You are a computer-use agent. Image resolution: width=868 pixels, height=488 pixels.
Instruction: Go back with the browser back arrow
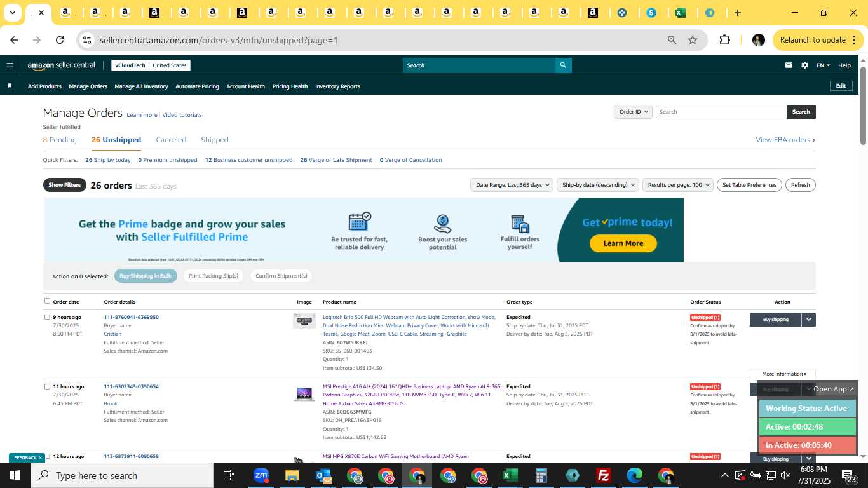tap(14, 40)
